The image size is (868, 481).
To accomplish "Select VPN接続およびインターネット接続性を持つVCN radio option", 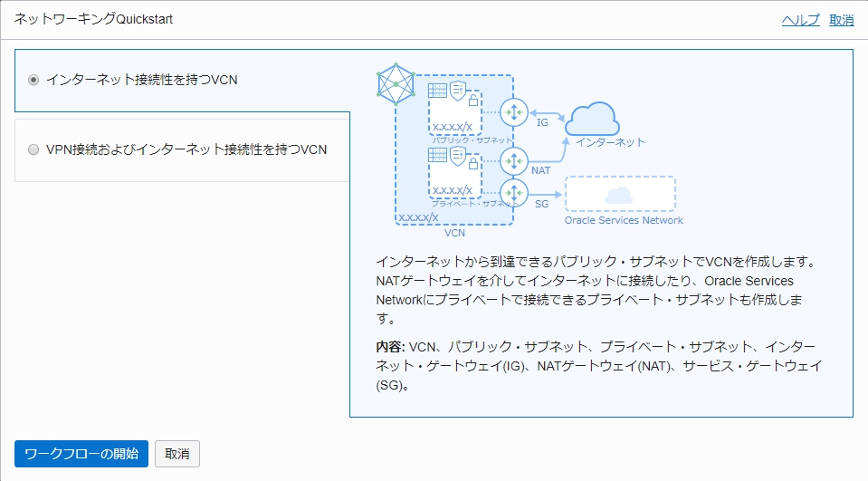I will point(33,149).
